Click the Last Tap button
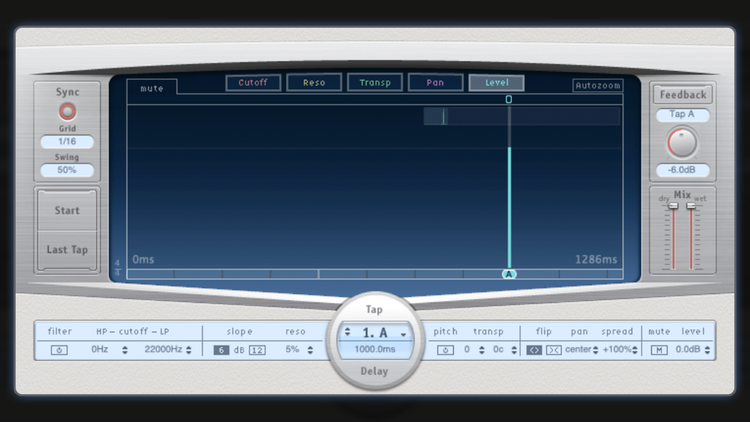This screenshot has height=422, width=750. coord(67,250)
